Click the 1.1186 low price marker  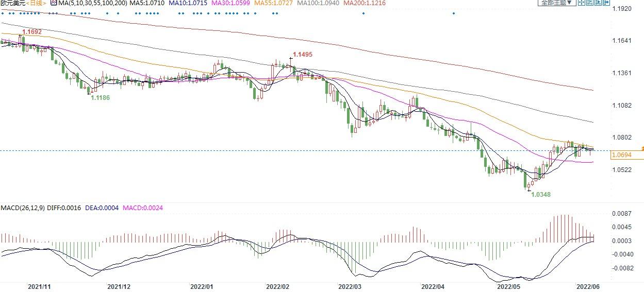point(100,97)
